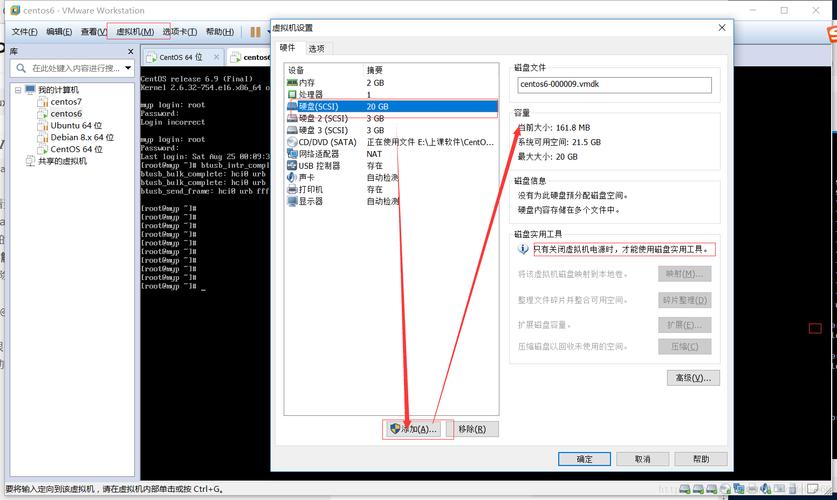Click the 取消 button

[x=643, y=459]
